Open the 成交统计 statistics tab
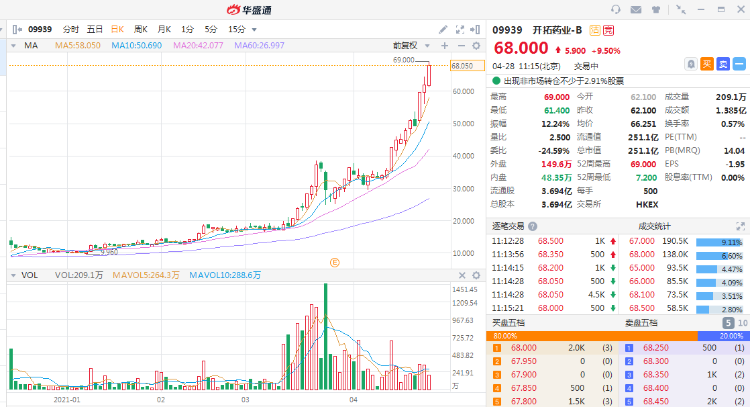Image resolution: width=750 pixels, height=407 pixels. pos(654,226)
